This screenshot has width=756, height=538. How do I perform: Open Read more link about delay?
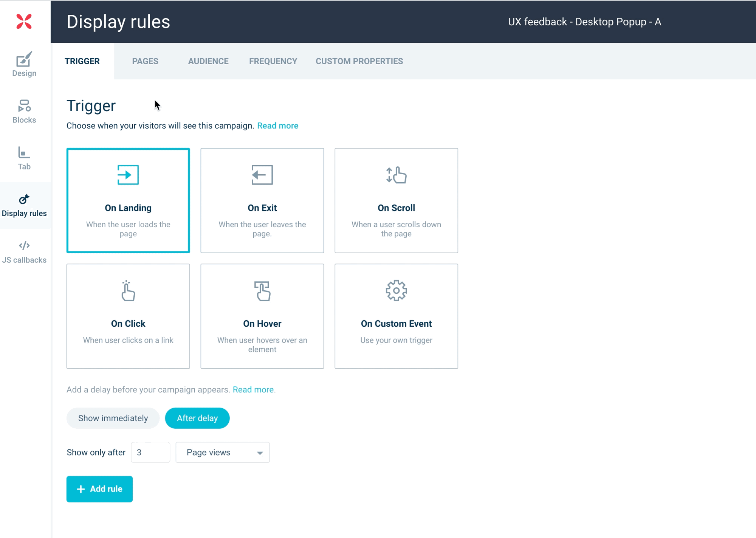tap(253, 390)
